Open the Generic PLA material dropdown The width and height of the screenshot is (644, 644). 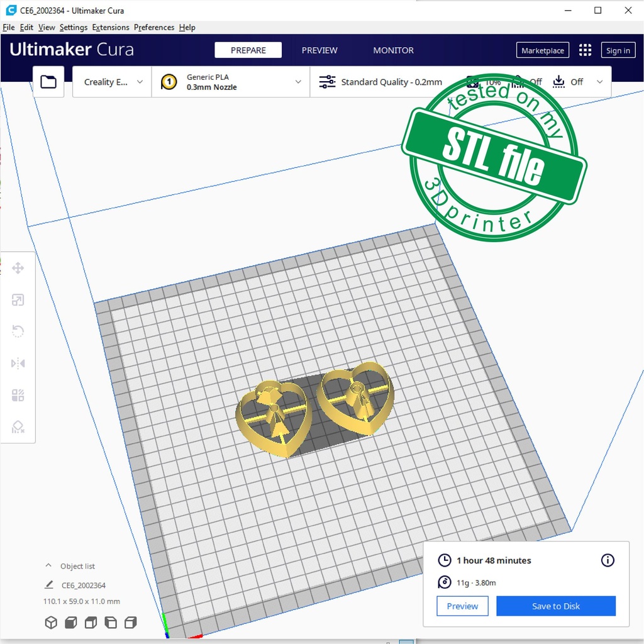(x=231, y=82)
